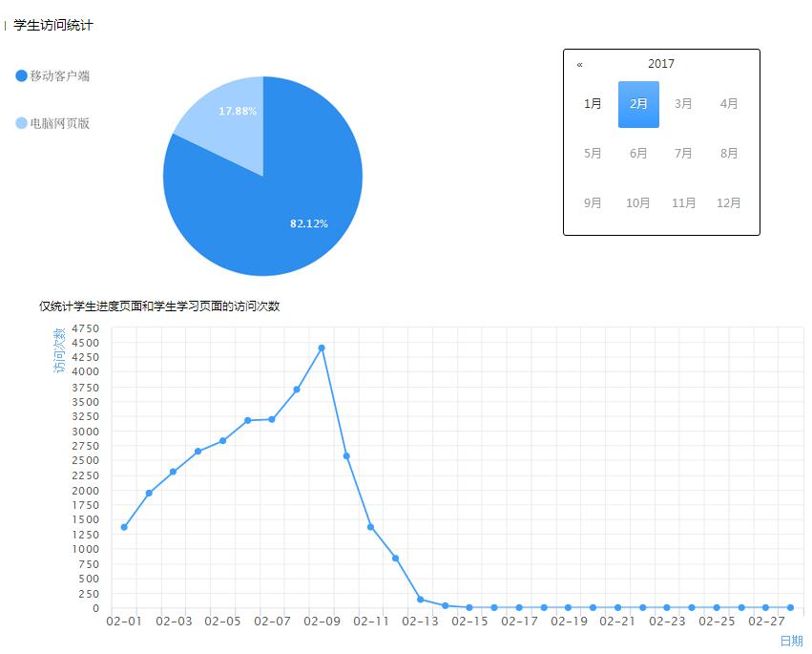Click the 02-01 data point on line chart
This screenshot has height=654, width=812.
click(124, 527)
